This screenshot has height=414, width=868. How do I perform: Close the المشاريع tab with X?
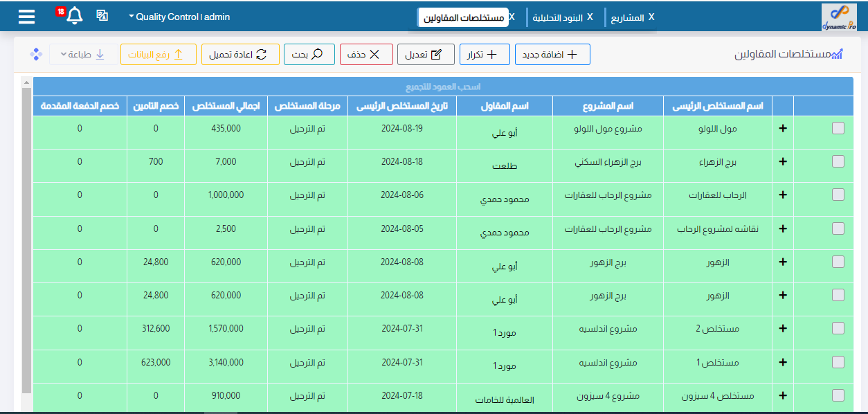coord(651,17)
